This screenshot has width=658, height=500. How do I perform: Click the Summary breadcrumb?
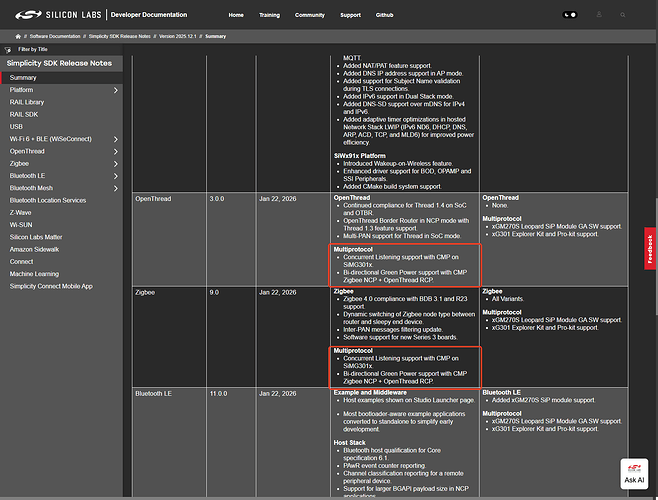pyautogui.click(x=215, y=37)
